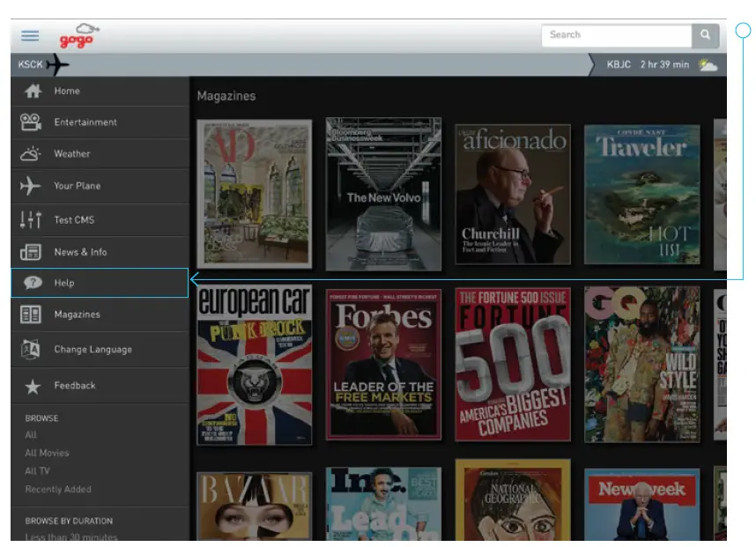756x547 pixels.
Task: Click the weather cloud icon near flight time
Action: [x=708, y=64]
